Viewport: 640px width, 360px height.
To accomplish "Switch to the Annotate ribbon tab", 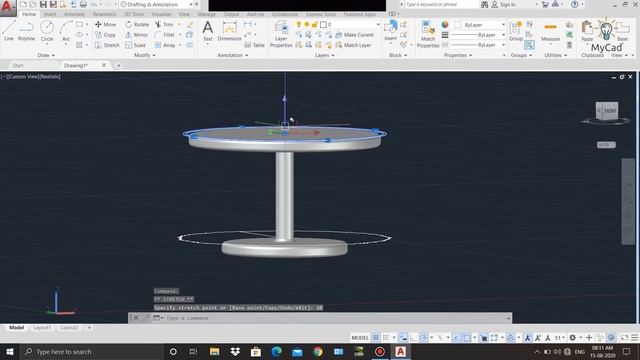I will [x=74, y=14].
